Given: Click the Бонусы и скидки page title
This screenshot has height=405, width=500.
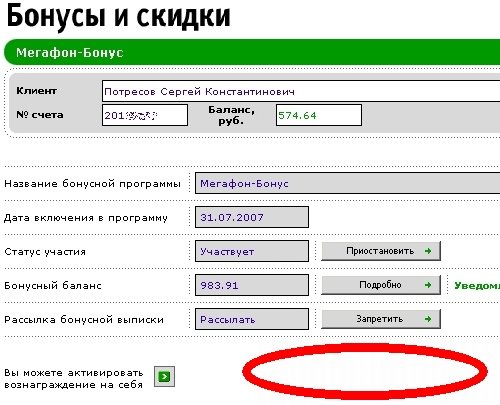Looking at the screenshot, I should click(118, 16).
